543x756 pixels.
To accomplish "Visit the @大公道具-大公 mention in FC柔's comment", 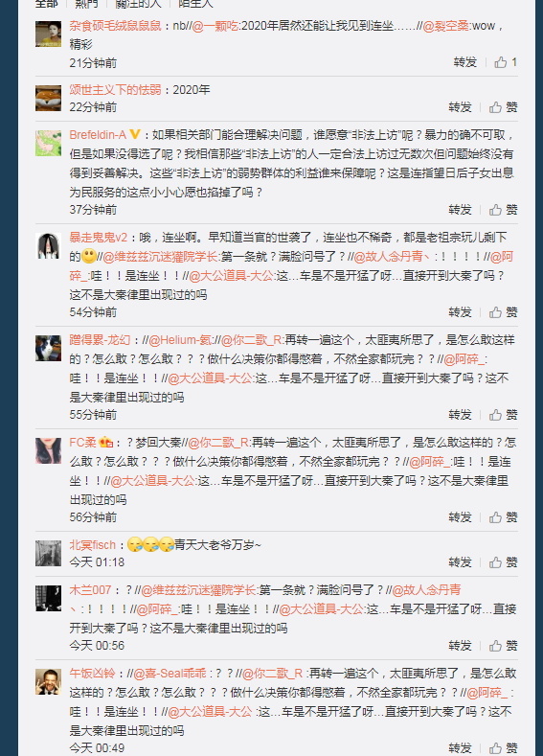I will (152, 481).
